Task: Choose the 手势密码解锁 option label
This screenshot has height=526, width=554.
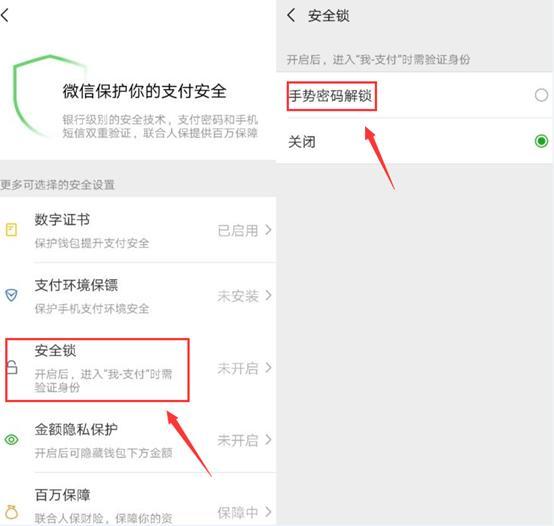Action: tap(331, 96)
